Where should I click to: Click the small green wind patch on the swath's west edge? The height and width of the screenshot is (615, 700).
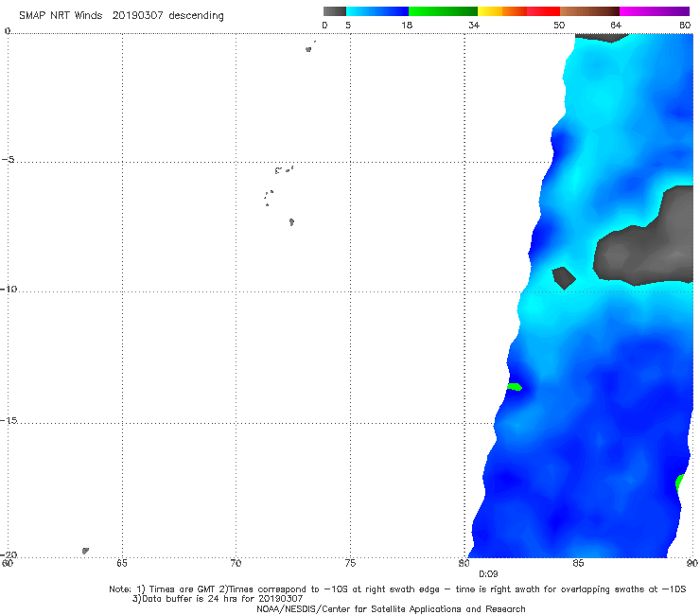pos(515,387)
